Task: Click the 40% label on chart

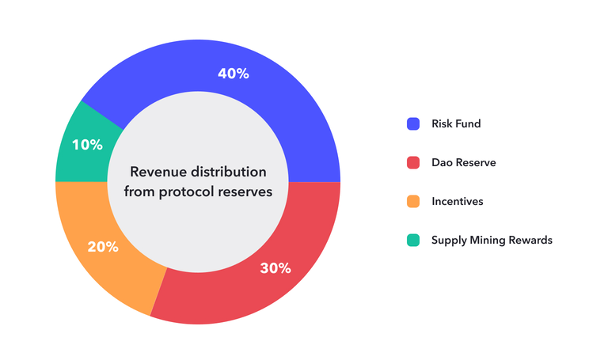Action: point(233,74)
